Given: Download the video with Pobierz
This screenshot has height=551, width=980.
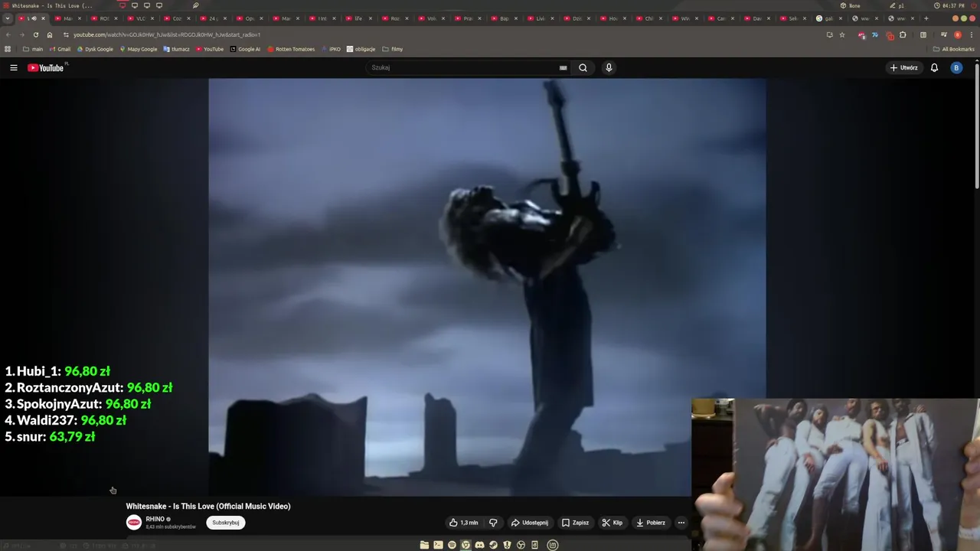Looking at the screenshot, I should click(x=651, y=523).
